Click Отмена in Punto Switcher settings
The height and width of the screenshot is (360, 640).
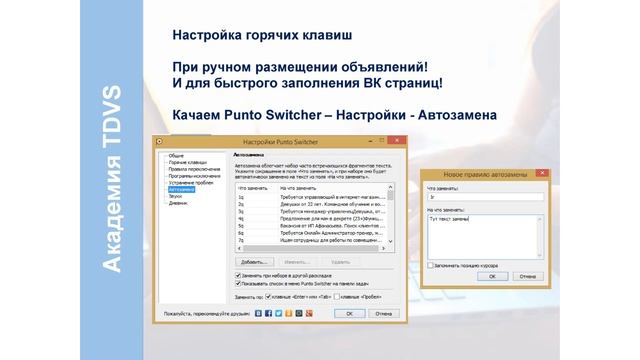(x=384, y=313)
